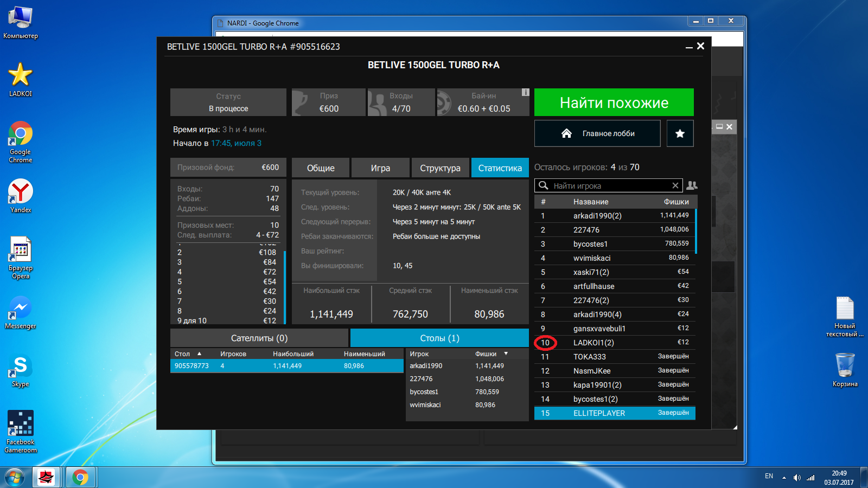Click the green Найти похожие button
The image size is (868, 488).
(614, 102)
